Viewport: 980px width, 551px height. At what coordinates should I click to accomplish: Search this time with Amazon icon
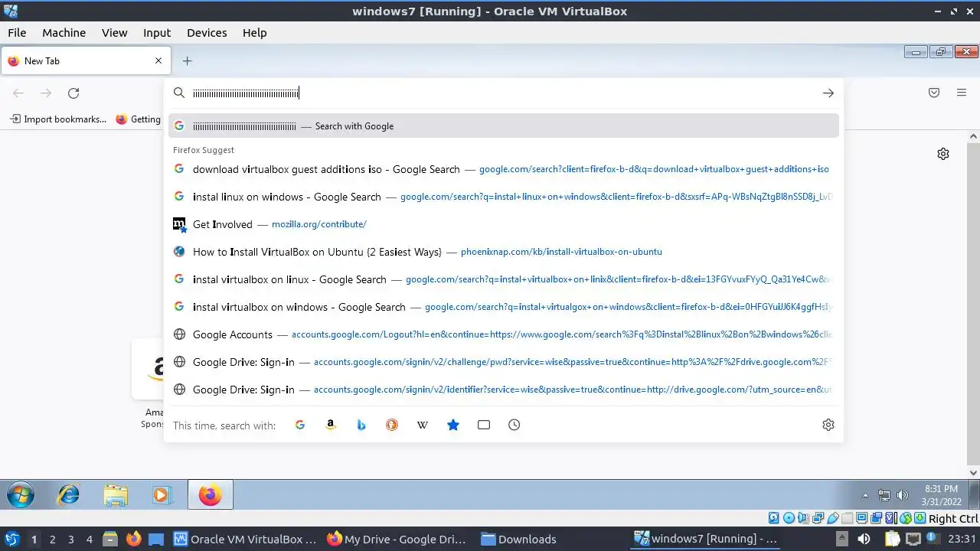[331, 425]
